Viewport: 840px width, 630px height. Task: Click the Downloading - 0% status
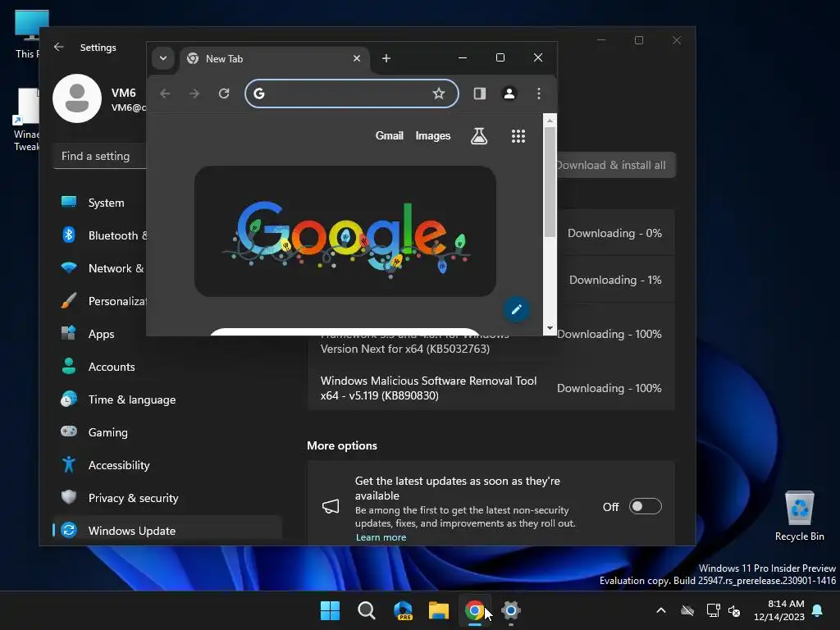[614, 233]
